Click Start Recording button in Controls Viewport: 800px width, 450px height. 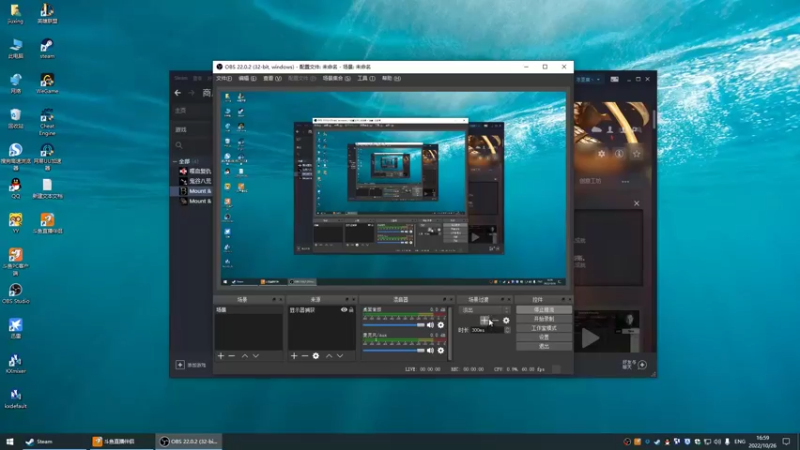tap(544, 319)
